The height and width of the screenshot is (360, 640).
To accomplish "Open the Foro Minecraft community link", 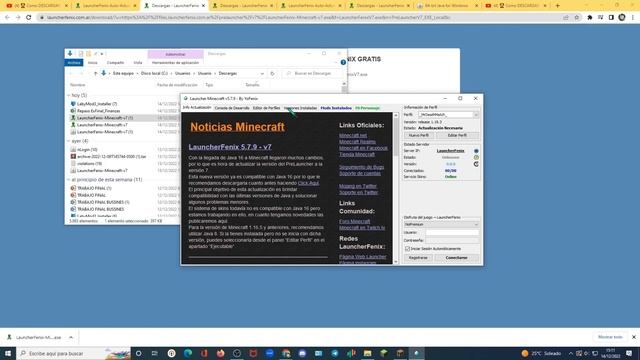I will pos(355,221).
